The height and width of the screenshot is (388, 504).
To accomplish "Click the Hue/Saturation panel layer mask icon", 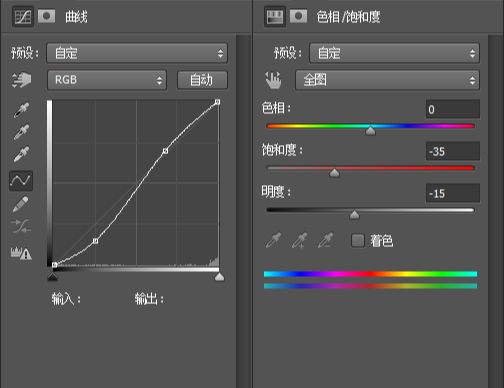I will coord(298,16).
